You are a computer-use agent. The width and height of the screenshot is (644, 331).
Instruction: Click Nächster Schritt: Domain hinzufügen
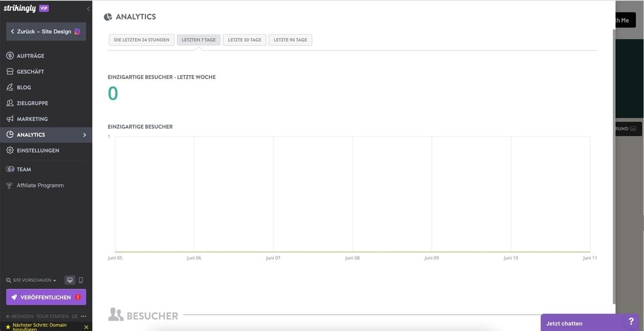pos(39,327)
